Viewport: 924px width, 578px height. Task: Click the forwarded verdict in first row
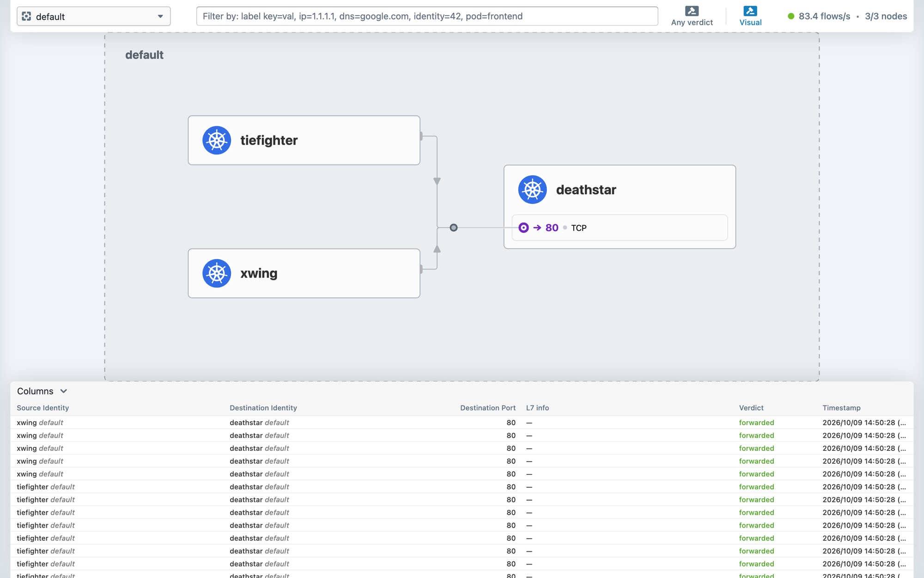[756, 423]
